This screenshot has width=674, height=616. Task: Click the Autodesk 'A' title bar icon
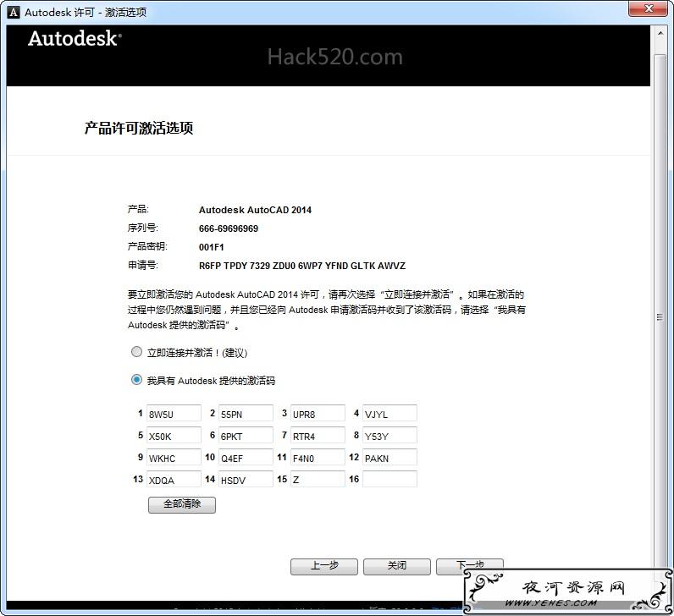[14, 12]
